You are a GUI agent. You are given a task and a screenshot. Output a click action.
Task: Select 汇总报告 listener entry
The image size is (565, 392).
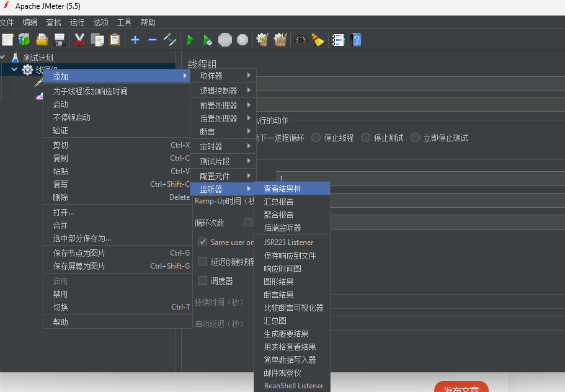(x=292, y=202)
